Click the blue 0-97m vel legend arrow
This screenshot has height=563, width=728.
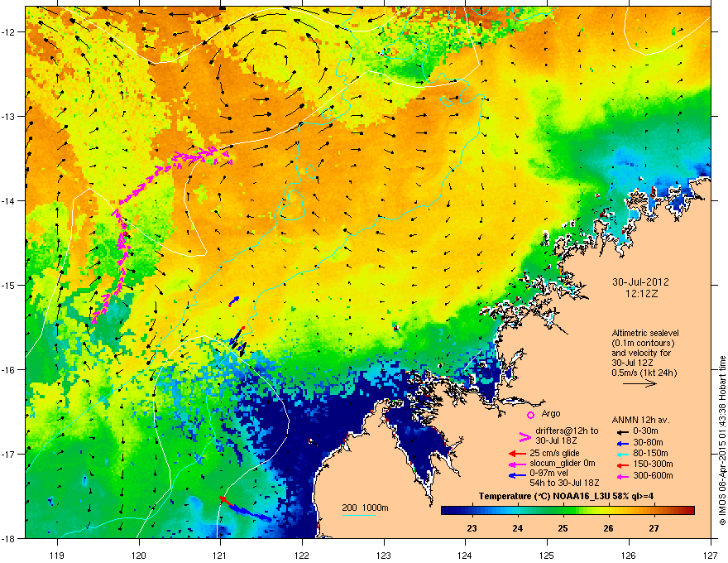(517, 475)
